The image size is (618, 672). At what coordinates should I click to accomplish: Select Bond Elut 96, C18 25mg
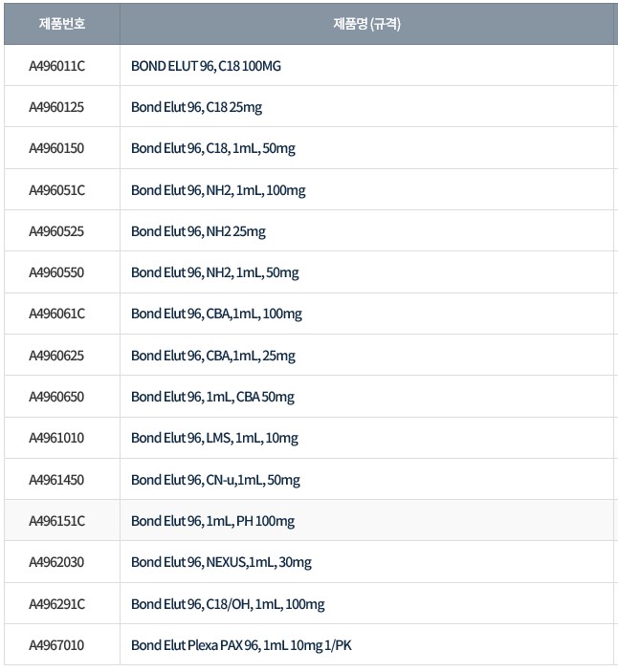click(196, 107)
